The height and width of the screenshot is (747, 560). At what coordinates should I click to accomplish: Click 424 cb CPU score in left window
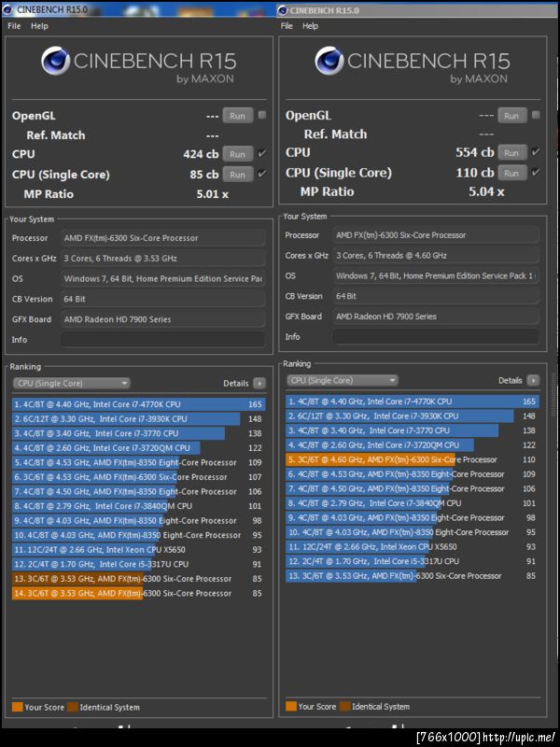(x=201, y=154)
